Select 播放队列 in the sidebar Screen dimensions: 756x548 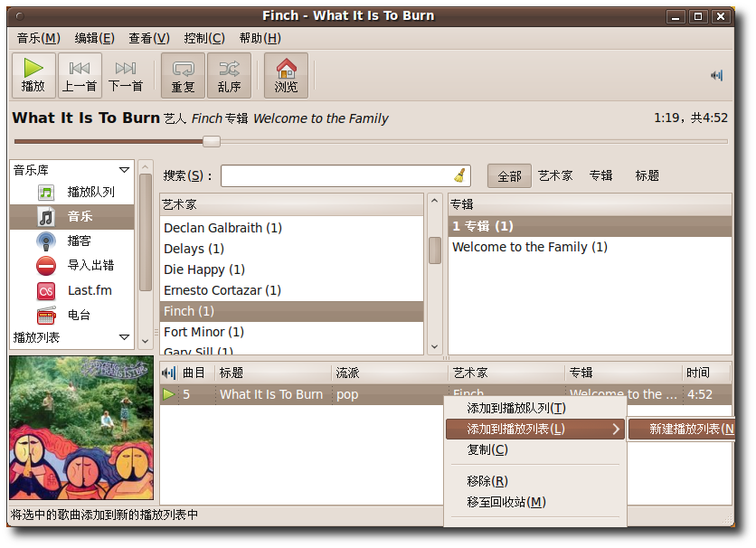71,193
